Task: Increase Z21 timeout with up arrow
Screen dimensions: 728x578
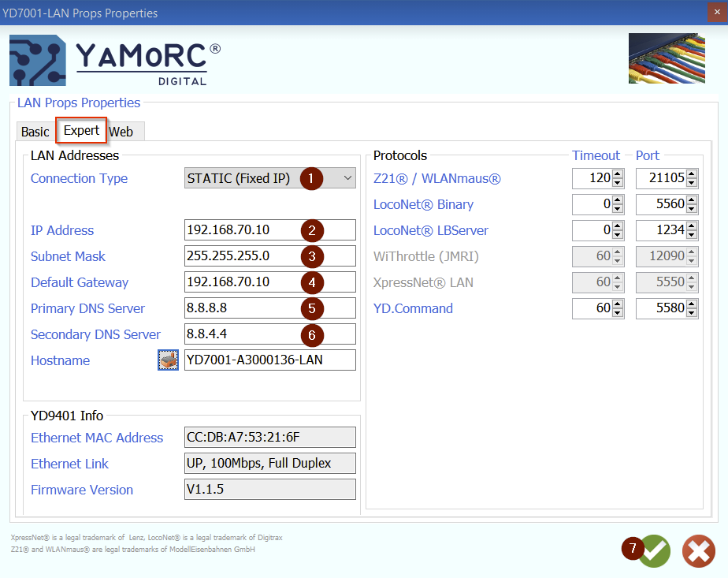Action: tap(618, 173)
